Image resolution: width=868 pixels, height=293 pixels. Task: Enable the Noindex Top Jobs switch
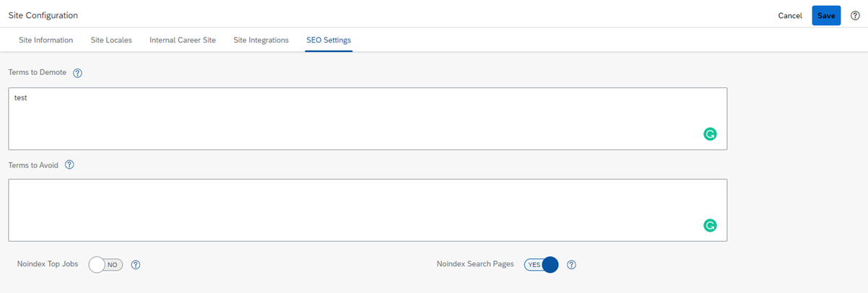pos(106,265)
